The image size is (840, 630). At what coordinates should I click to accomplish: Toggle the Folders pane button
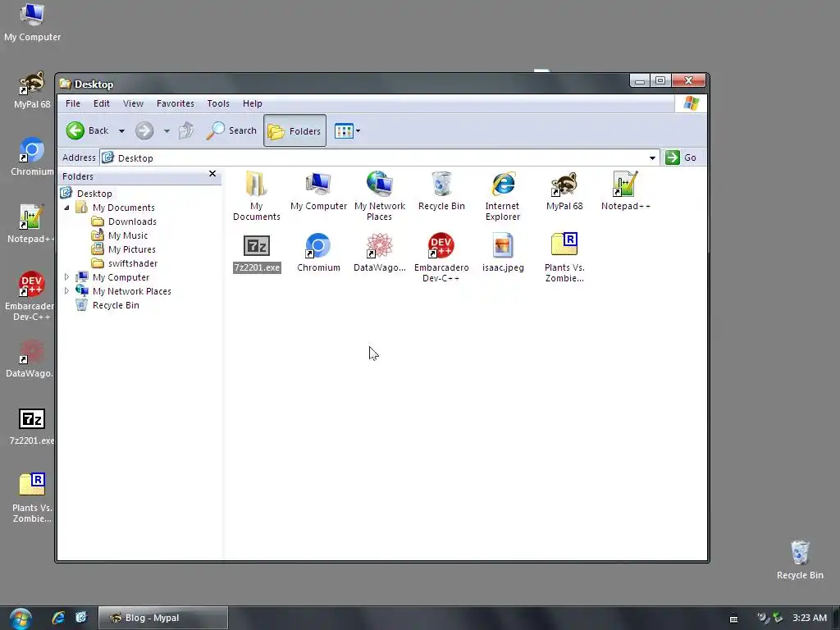294,130
